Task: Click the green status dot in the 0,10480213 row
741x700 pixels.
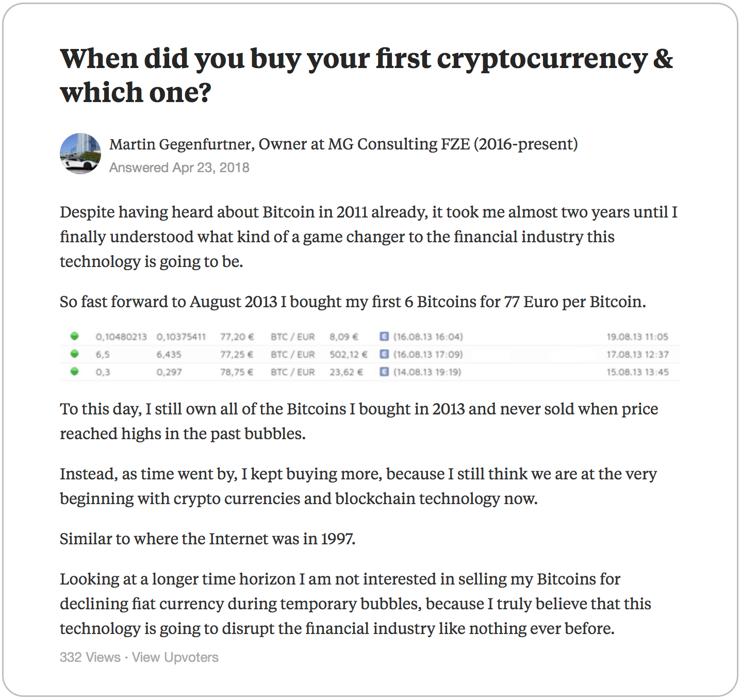Action: pyautogui.click(x=75, y=336)
